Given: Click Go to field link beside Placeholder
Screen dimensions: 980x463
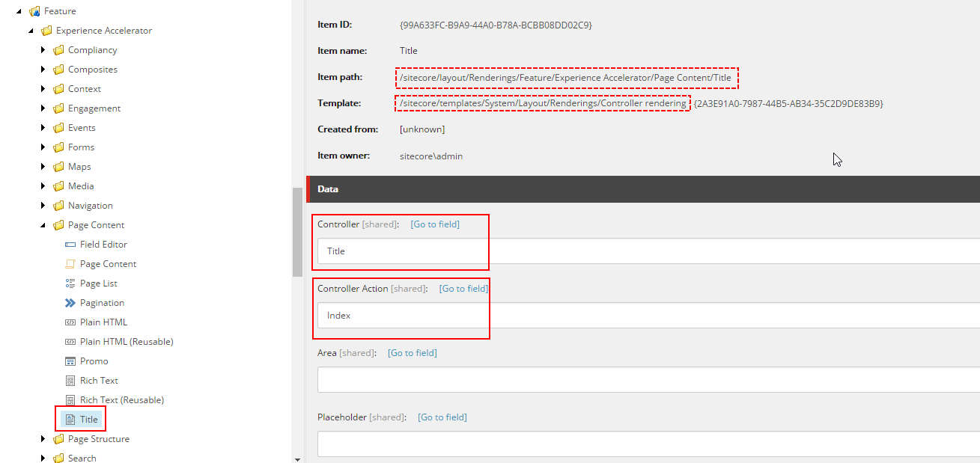Looking at the screenshot, I should (442, 417).
